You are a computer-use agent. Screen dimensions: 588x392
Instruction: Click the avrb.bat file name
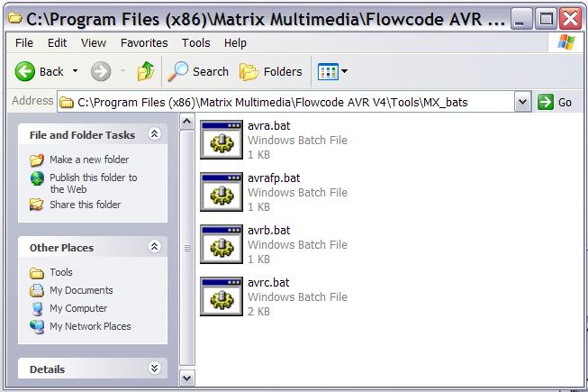point(269,231)
